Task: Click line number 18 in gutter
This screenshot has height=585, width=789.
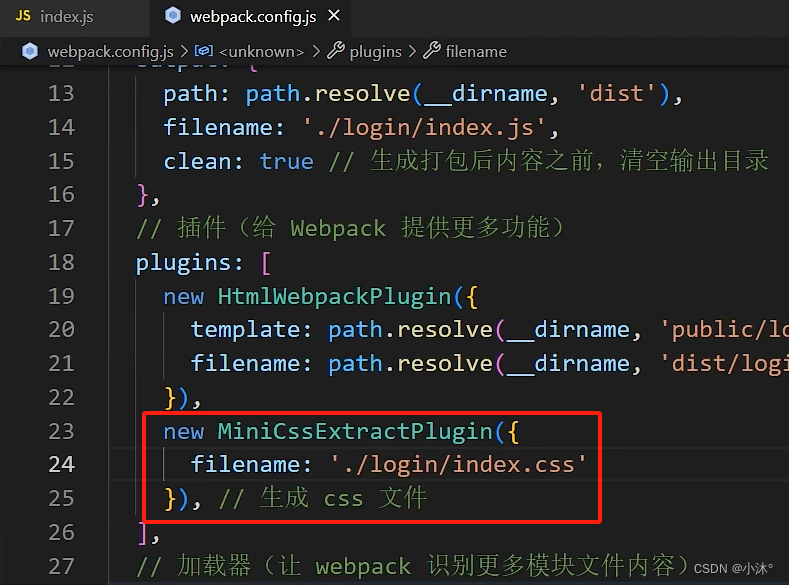Action: (x=61, y=263)
